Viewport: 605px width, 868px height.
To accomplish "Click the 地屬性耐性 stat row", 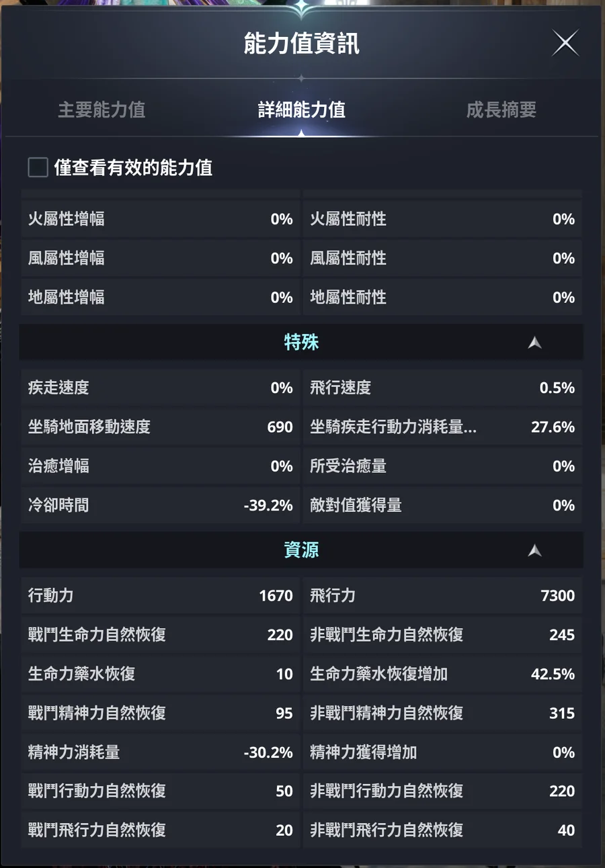I will (442, 298).
